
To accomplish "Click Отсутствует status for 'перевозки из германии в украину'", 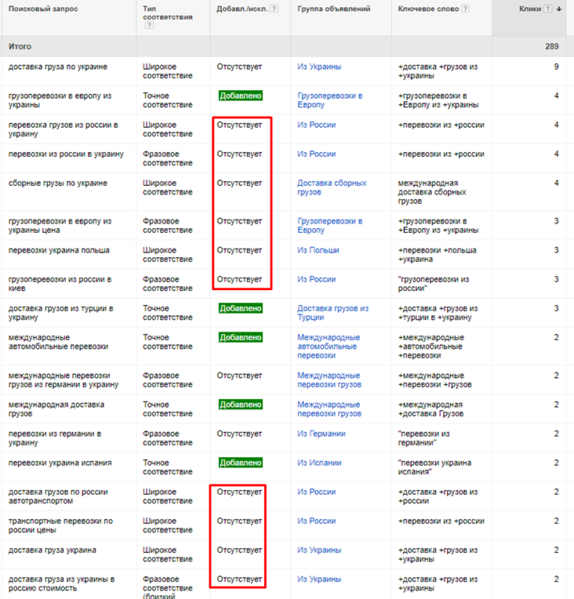I will pyautogui.click(x=239, y=434).
